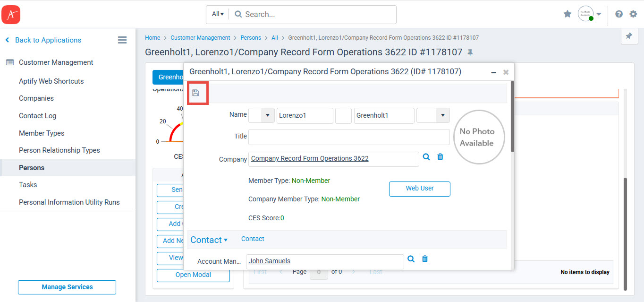This screenshot has height=302, width=644.
Task: Open Aptify Web Shortcuts in sidebar
Action: pos(51,81)
